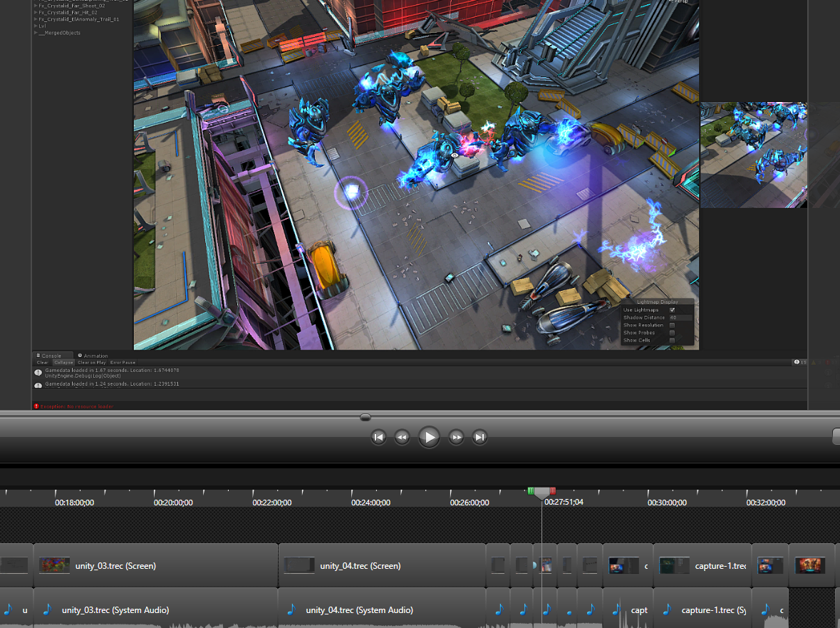This screenshot has height=628, width=840.
Task: Enable the Show Probes checkbox
Action: [672, 333]
